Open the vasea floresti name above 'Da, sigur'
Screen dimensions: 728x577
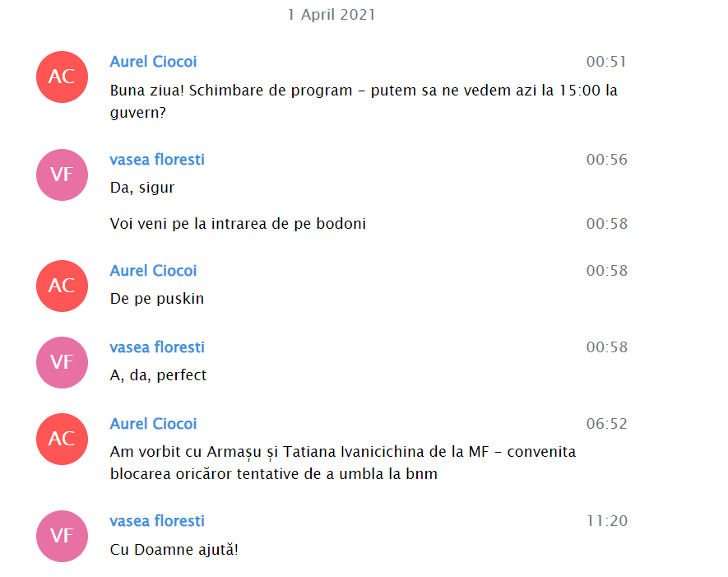coord(157,160)
